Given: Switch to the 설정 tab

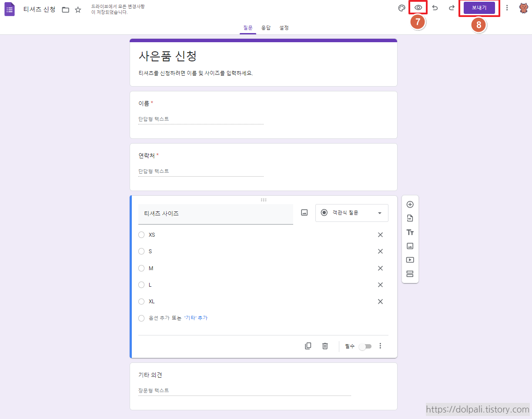Looking at the screenshot, I should [x=284, y=27].
